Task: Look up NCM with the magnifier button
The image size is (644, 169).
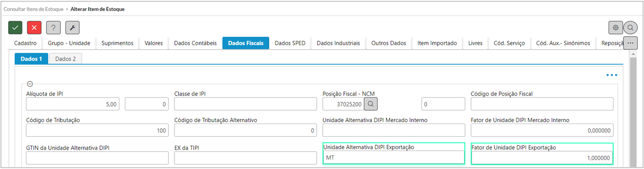Action: tap(371, 104)
